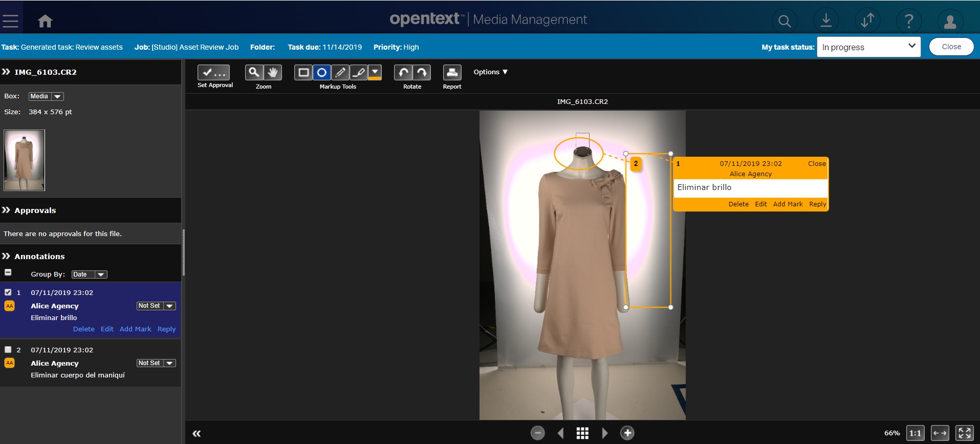Expand the Box Media dropdown

(46, 96)
